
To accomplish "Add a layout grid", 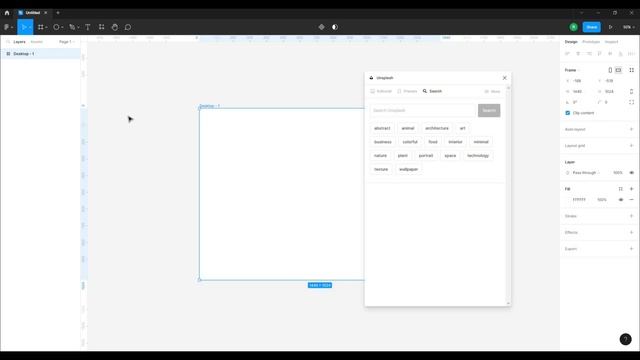I will point(631,146).
